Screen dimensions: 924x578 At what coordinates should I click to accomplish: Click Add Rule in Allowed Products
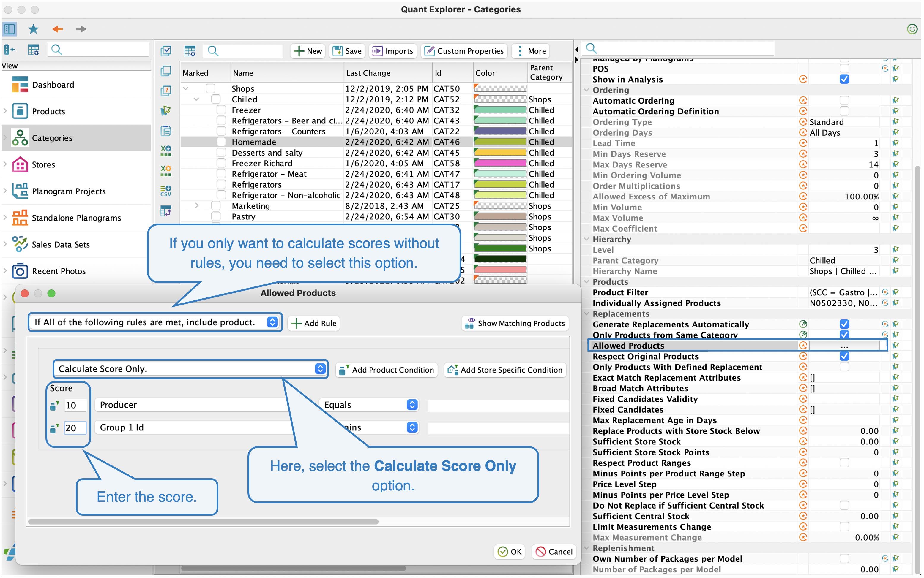(313, 323)
